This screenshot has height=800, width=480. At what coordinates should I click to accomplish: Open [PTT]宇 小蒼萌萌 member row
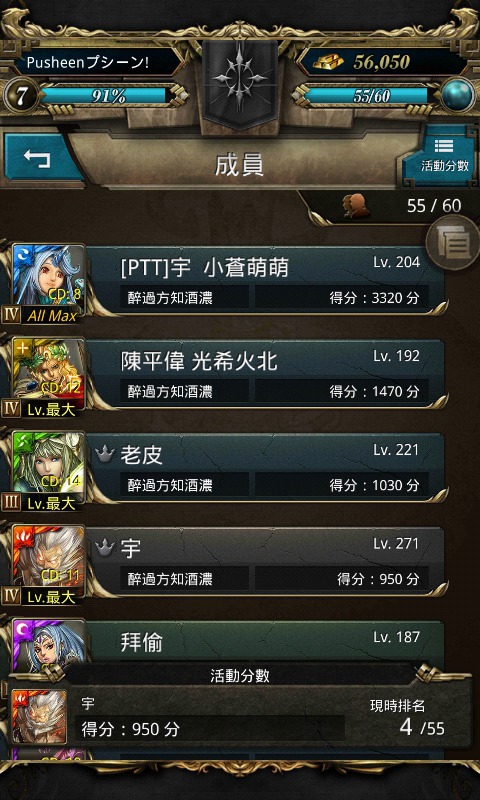[x=265, y=281]
